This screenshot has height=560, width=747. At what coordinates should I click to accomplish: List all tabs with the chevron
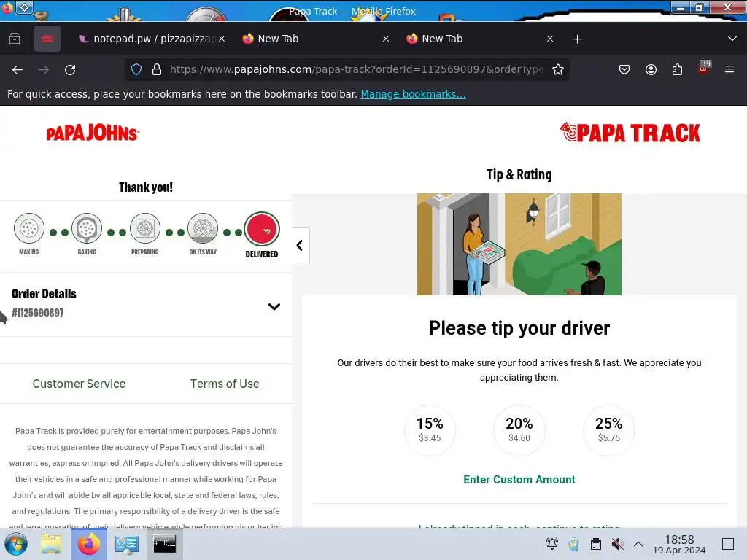[x=732, y=39]
